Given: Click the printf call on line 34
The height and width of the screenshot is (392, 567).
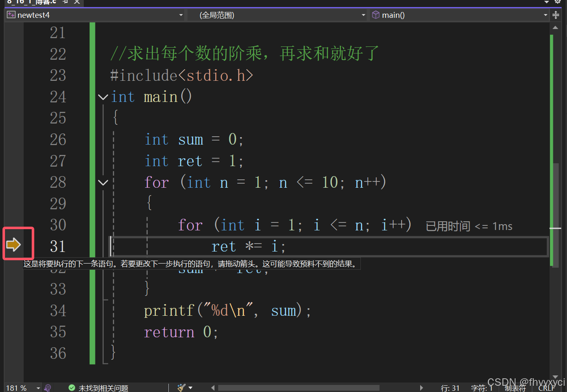Looking at the screenshot, I should point(227,311).
